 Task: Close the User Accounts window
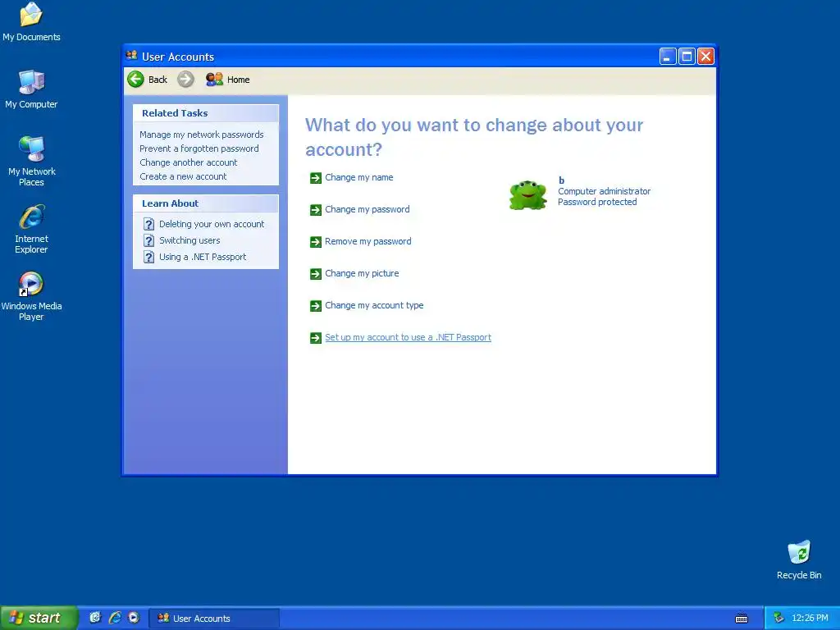click(705, 57)
